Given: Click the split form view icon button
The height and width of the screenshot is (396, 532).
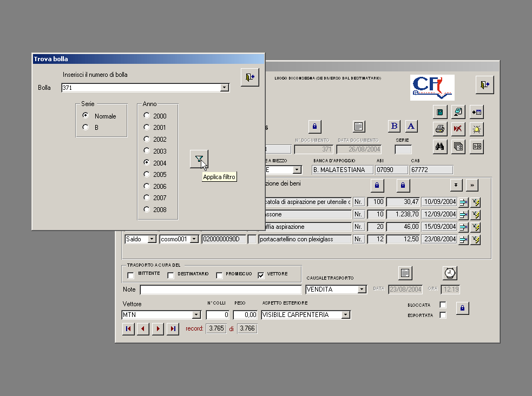Looking at the screenshot, I should pos(477,147).
